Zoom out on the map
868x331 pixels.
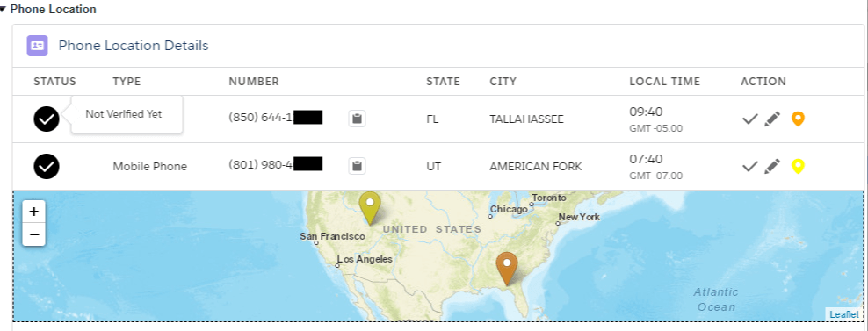coord(33,234)
